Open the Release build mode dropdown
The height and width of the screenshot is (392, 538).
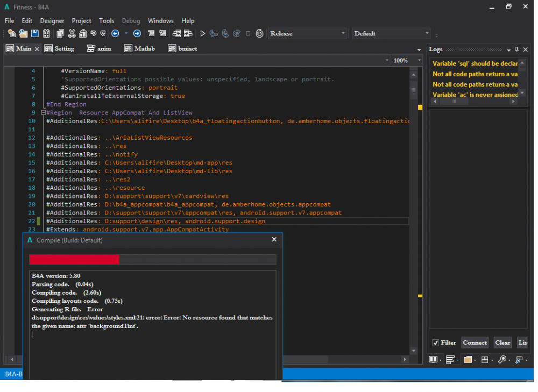click(x=343, y=33)
